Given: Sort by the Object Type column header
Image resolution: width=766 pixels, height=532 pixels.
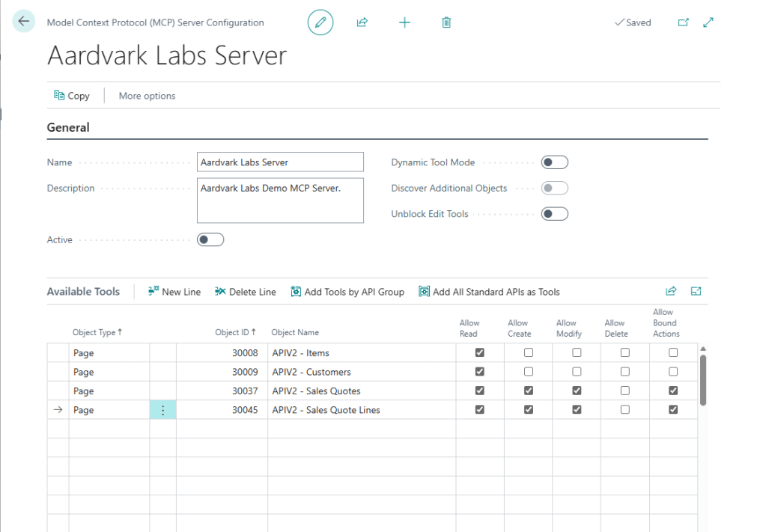Looking at the screenshot, I should click(x=97, y=332).
